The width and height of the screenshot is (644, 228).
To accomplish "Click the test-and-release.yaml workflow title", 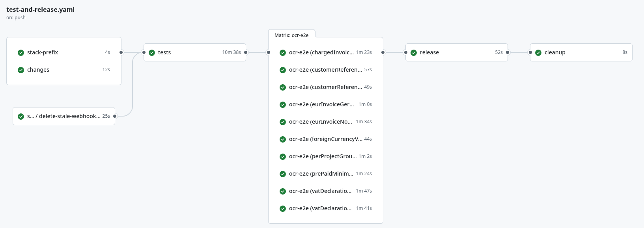I will [x=40, y=9].
